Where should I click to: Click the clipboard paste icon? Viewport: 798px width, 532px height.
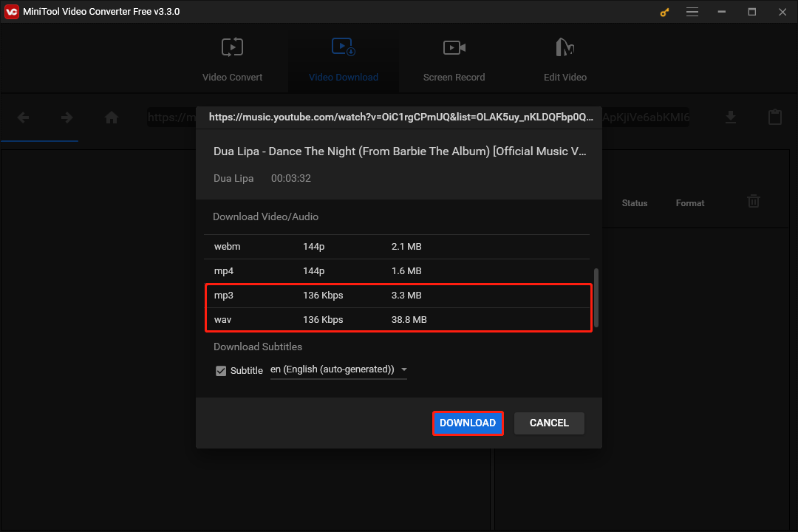point(774,117)
